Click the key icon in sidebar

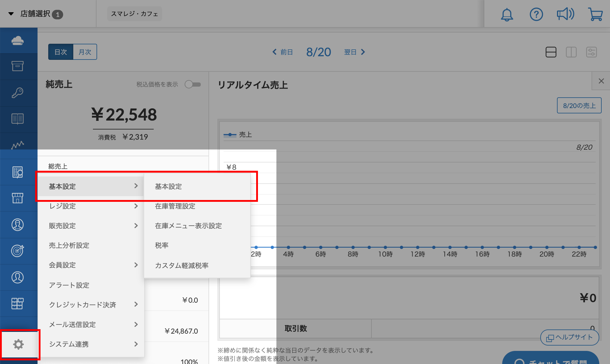[x=18, y=93]
